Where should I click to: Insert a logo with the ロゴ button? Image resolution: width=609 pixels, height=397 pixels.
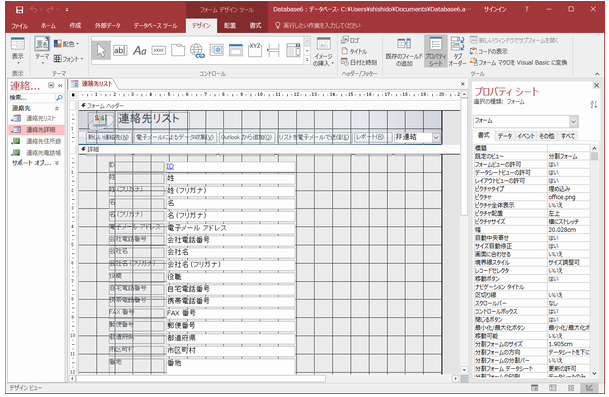(x=350, y=40)
